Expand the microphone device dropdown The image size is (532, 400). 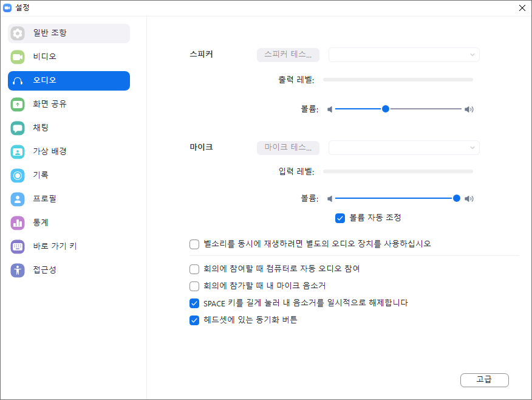point(404,148)
